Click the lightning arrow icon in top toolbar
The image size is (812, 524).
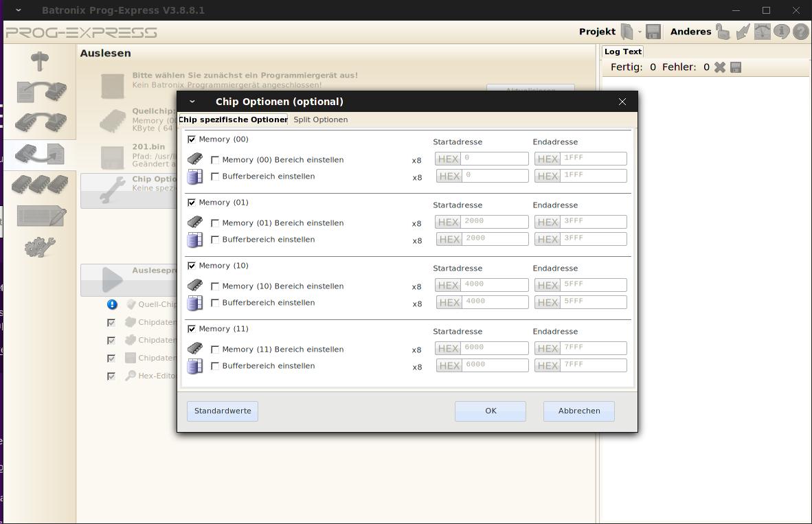coord(743,32)
